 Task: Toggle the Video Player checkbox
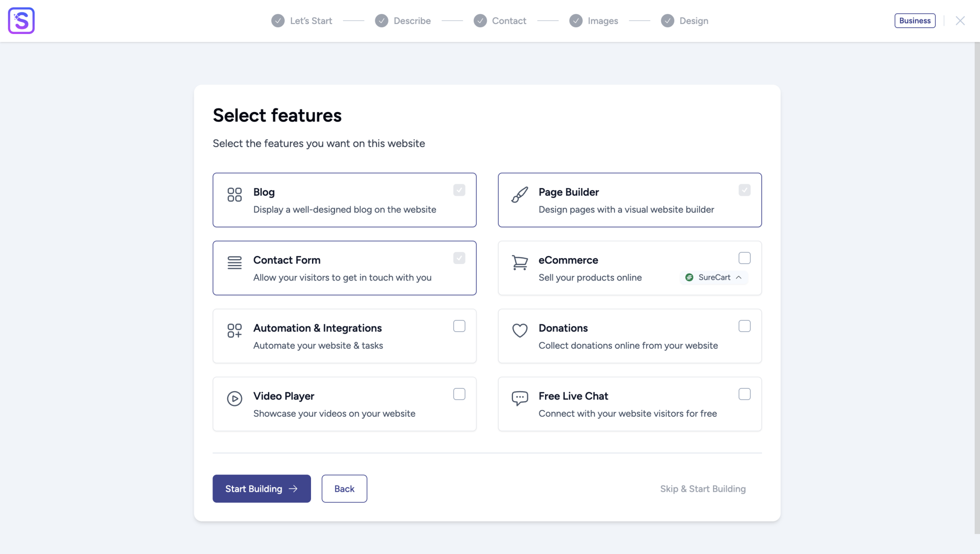coord(459,394)
